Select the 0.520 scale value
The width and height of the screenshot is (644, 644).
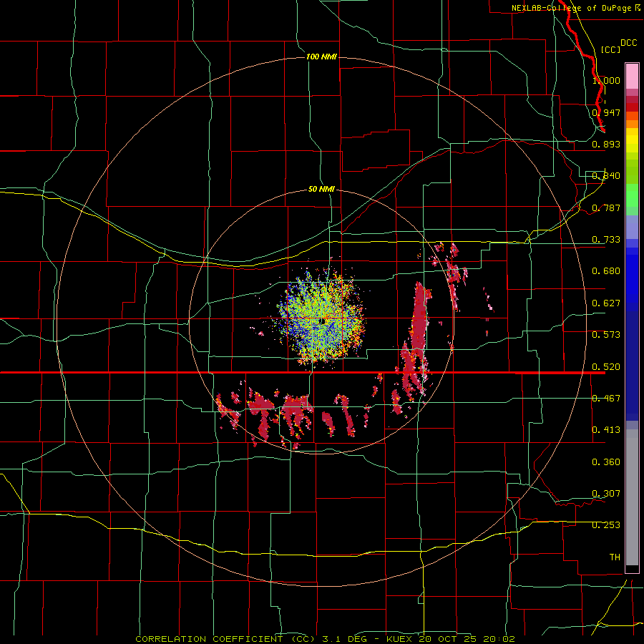606,367
